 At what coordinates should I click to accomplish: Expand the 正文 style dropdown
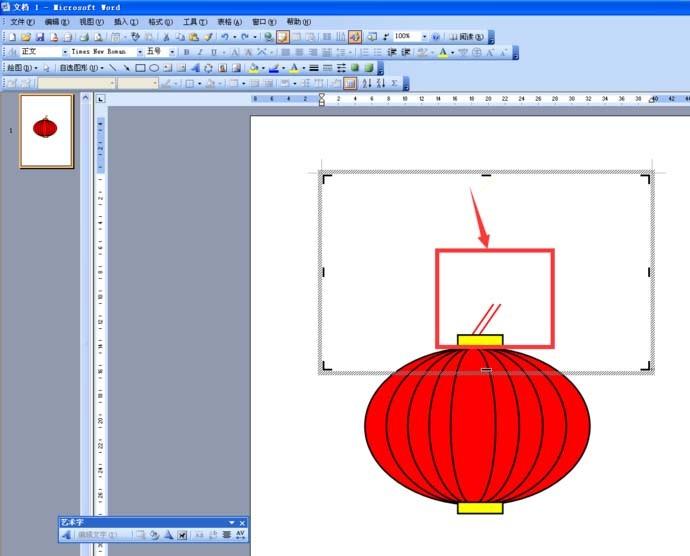click(x=66, y=52)
